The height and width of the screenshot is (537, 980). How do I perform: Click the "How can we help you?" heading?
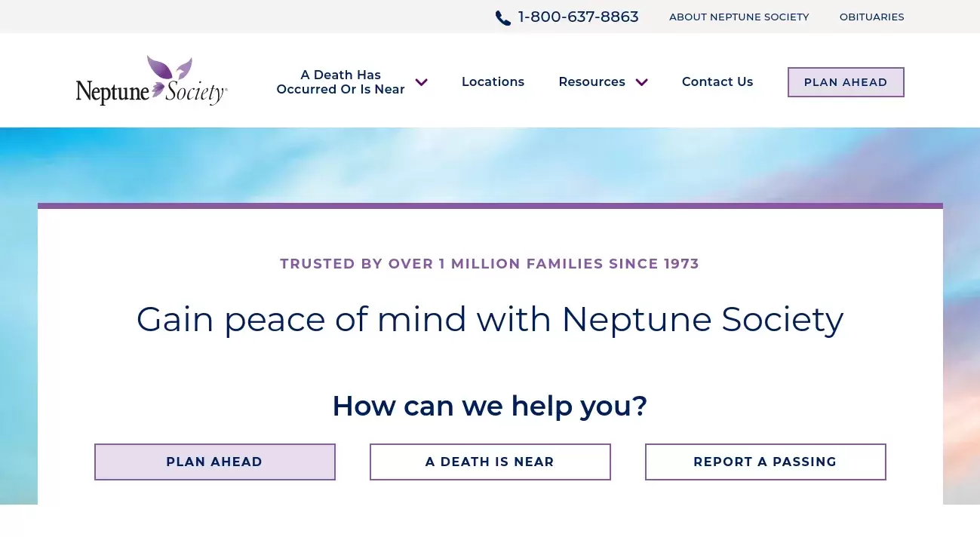click(490, 406)
